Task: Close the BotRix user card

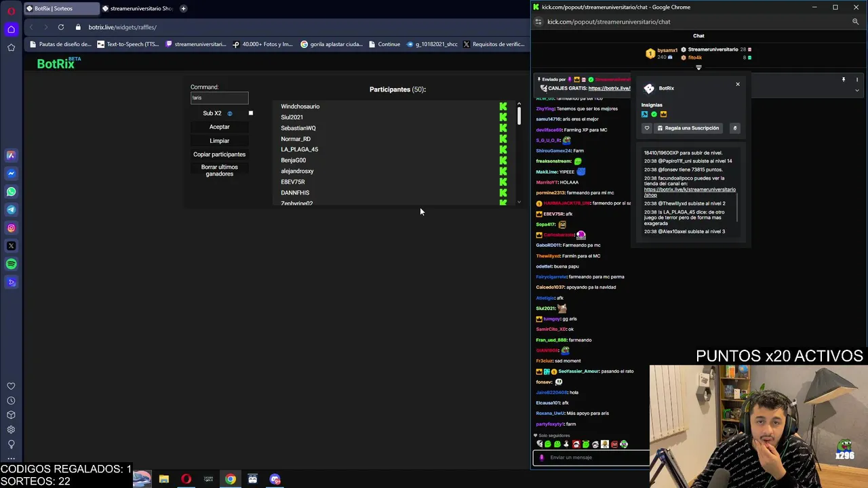Action: pos(738,84)
